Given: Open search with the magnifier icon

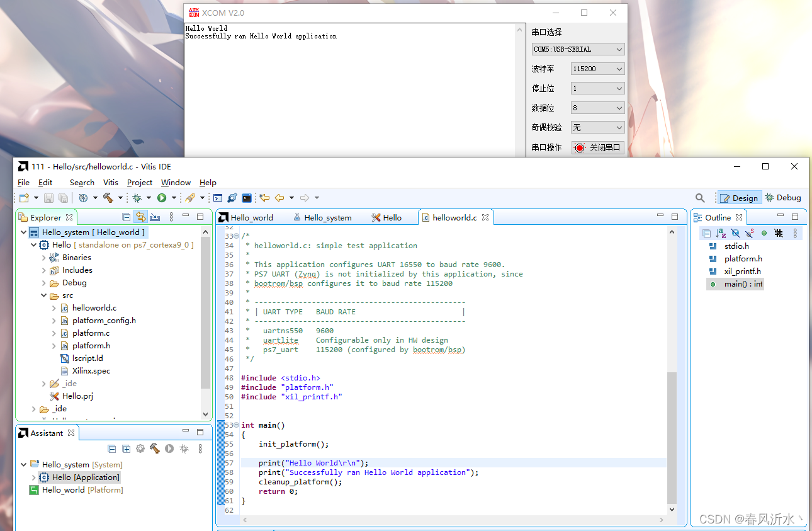Looking at the screenshot, I should click(700, 197).
